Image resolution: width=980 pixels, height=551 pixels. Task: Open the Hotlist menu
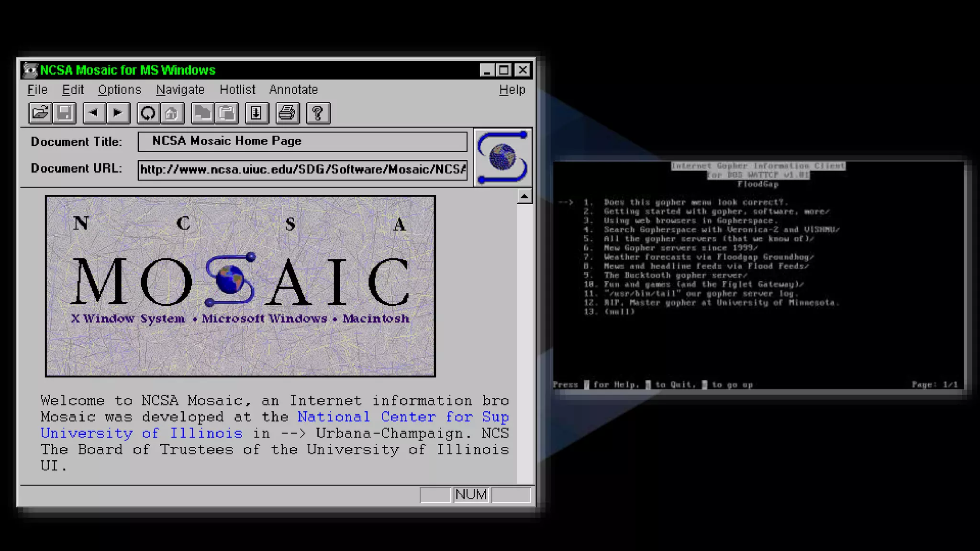pos(237,90)
